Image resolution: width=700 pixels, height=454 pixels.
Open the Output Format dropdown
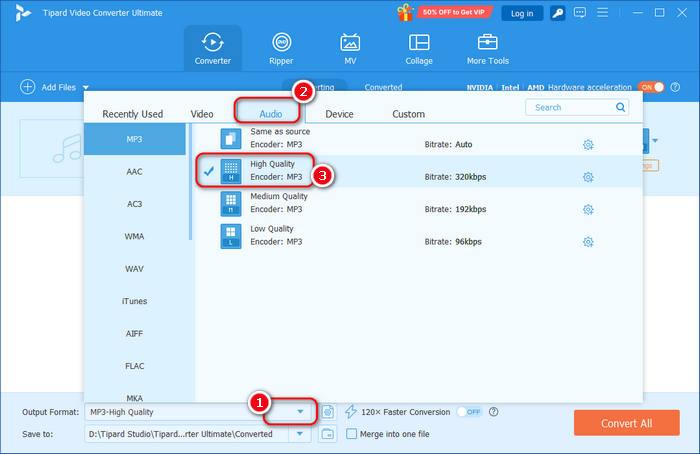click(x=300, y=412)
